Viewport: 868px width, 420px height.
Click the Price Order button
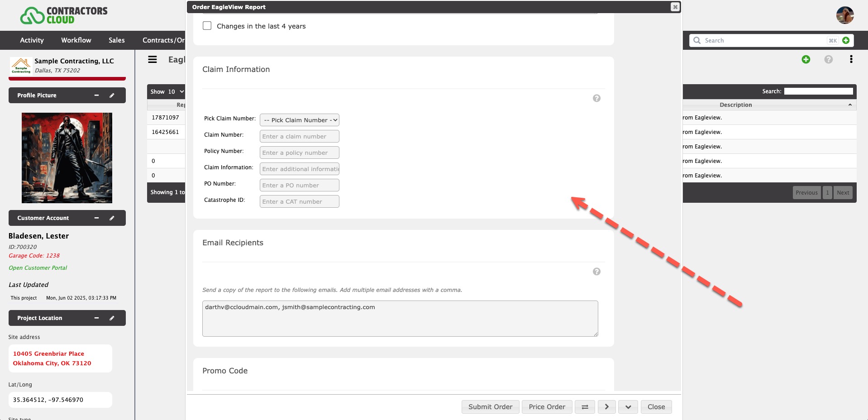pyautogui.click(x=547, y=407)
